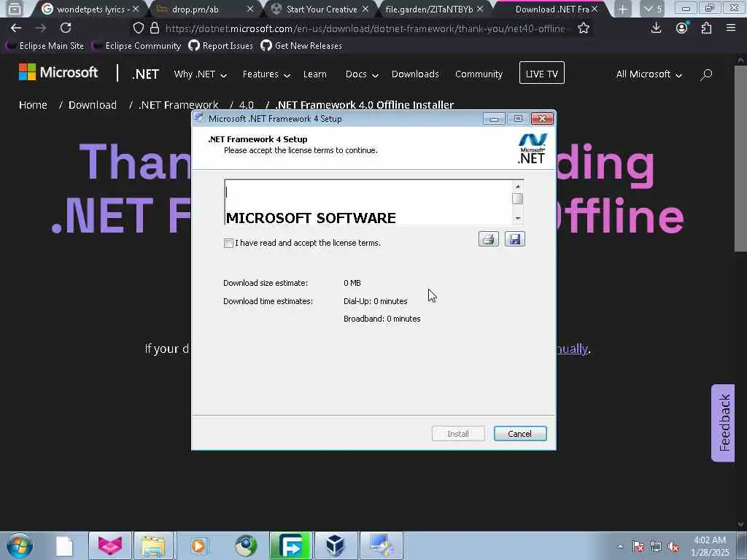Screen dimensions: 747x560
Task: Click the disabled Install button
Action: pyautogui.click(x=458, y=434)
